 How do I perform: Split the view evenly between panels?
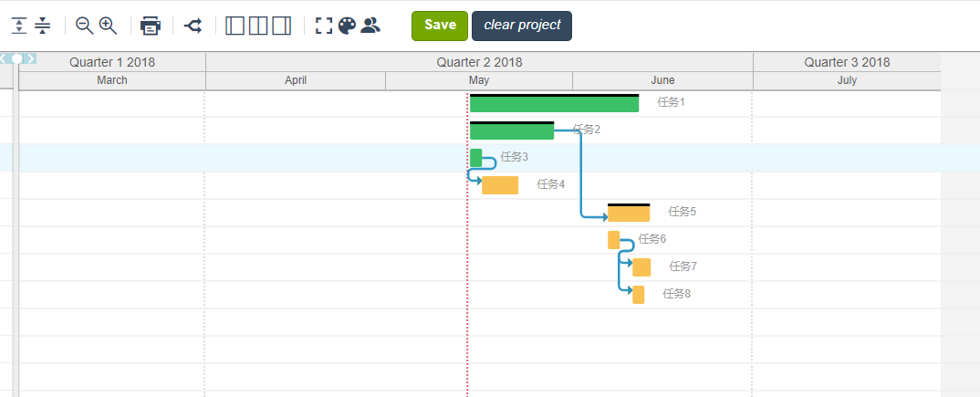258,26
